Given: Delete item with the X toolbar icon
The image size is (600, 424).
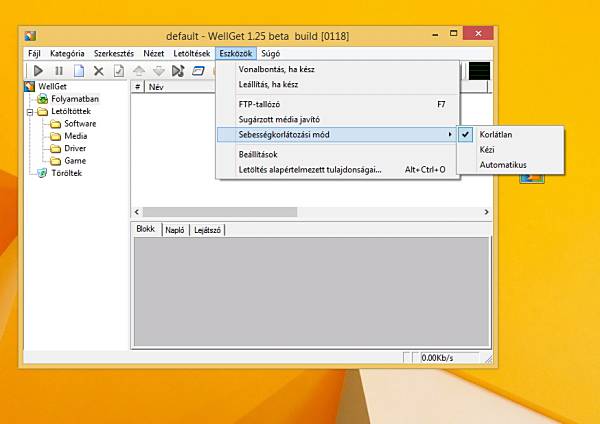Looking at the screenshot, I should click(x=99, y=71).
